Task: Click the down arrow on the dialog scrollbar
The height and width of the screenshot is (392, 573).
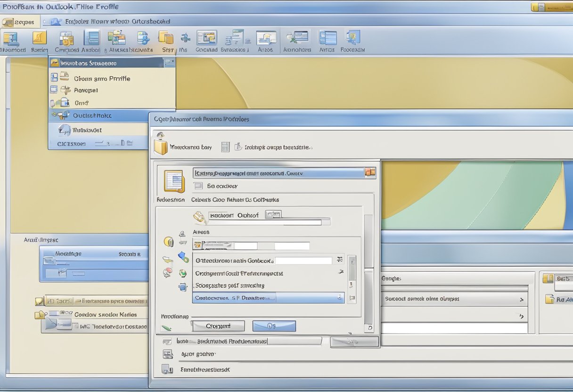Action: (x=369, y=327)
